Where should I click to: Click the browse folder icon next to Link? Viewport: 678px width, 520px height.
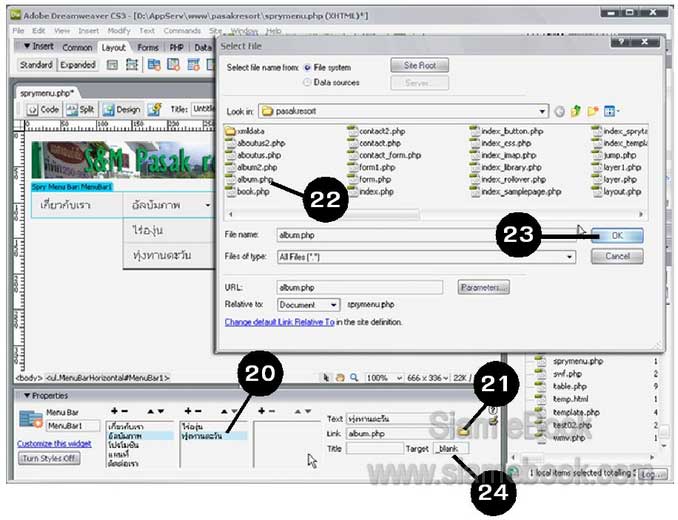pyautogui.click(x=464, y=431)
